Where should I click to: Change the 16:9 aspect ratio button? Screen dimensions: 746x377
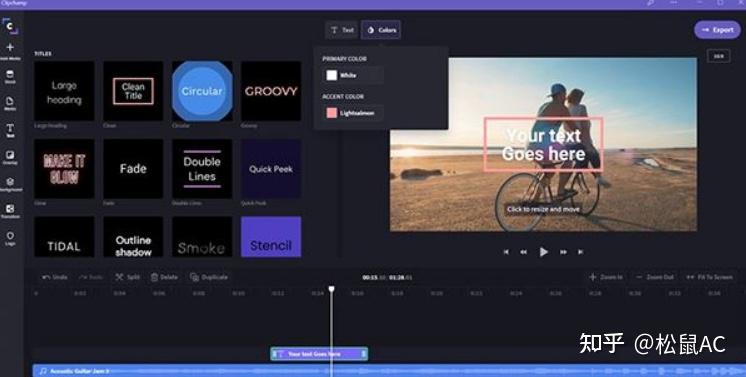718,56
